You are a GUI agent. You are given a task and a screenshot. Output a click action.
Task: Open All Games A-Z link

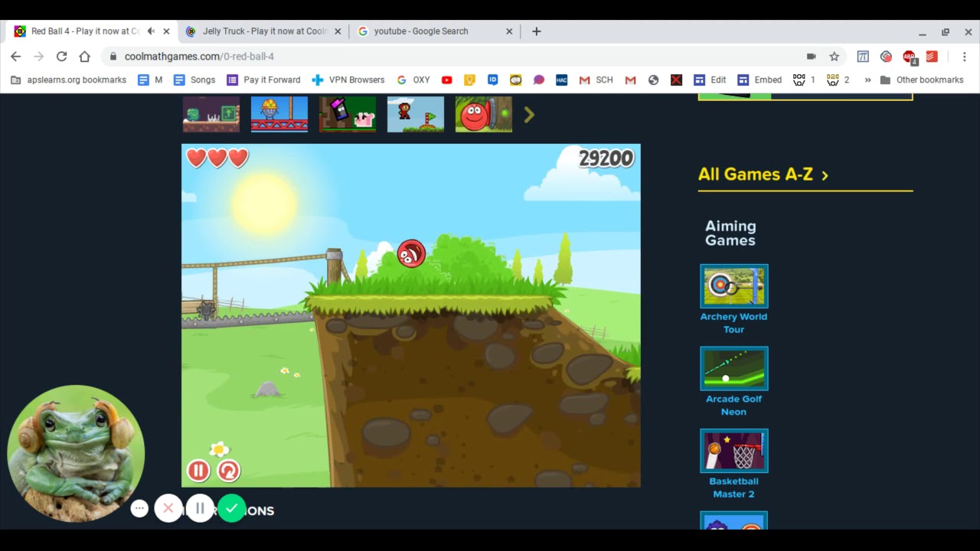click(x=763, y=174)
